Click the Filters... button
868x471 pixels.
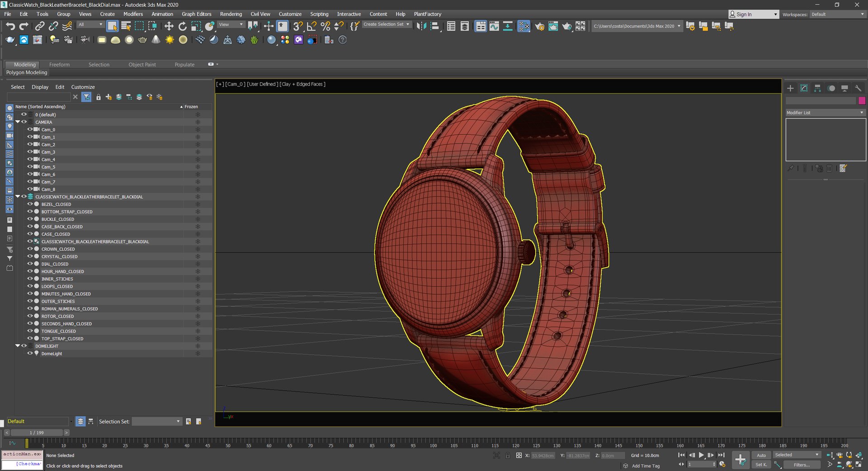click(801, 465)
